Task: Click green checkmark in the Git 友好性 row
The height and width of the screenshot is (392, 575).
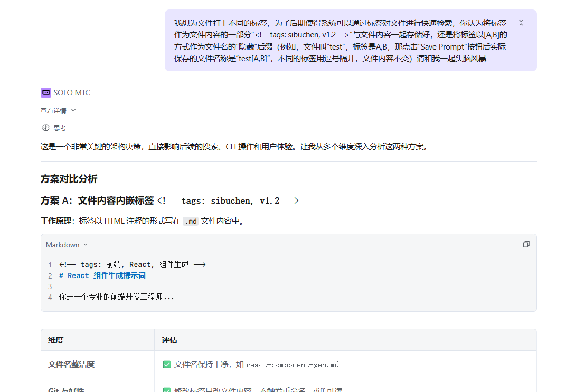Action: point(167,390)
